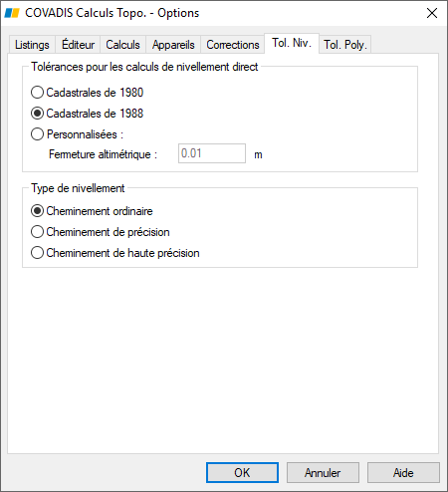The image size is (448, 492).
Task: Go to the Calculs tab
Action: pos(122,45)
